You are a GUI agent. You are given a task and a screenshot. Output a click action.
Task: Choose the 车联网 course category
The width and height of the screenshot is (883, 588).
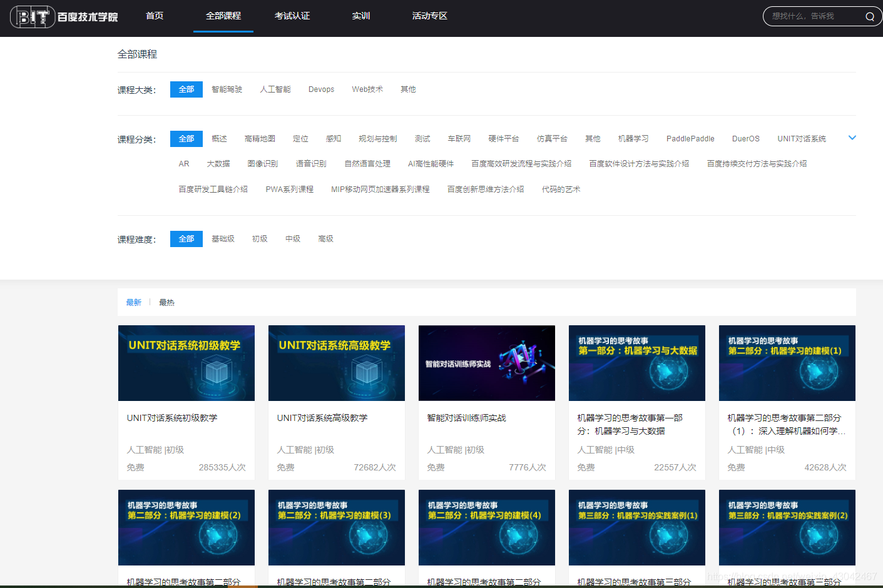(459, 139)
